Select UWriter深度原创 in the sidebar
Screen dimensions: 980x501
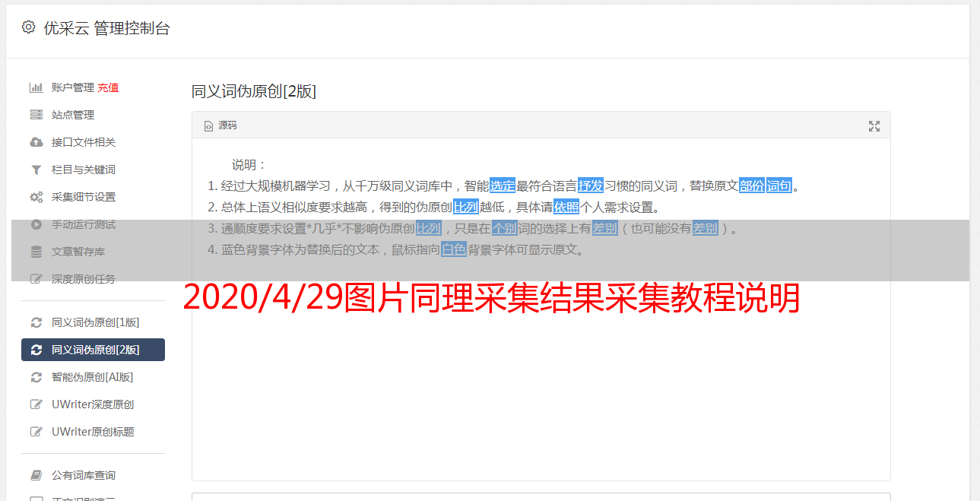point(93,404)
